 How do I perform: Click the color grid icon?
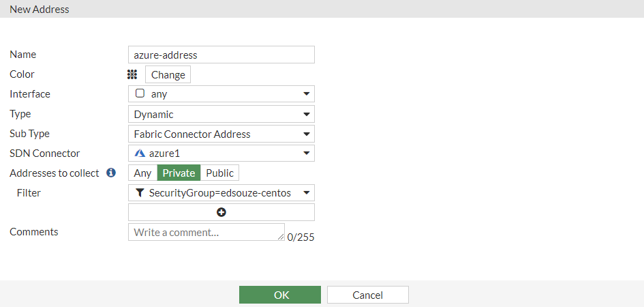[132, 74]
